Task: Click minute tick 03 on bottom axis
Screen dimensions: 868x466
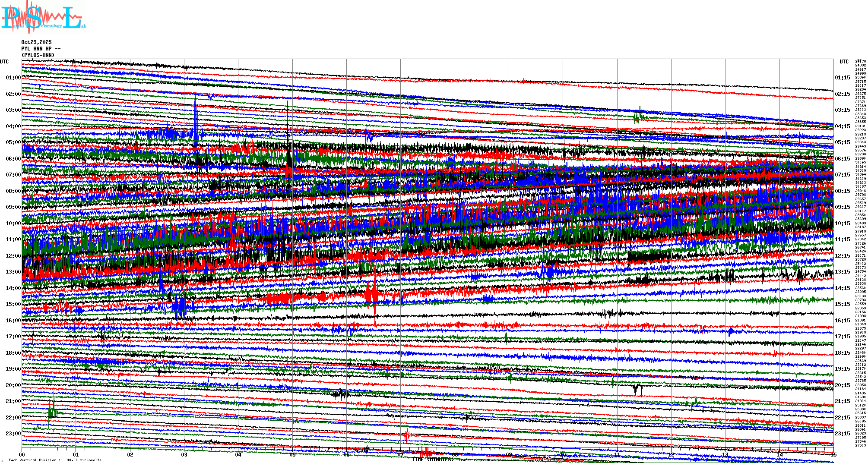Action: (x=184, y=455)
